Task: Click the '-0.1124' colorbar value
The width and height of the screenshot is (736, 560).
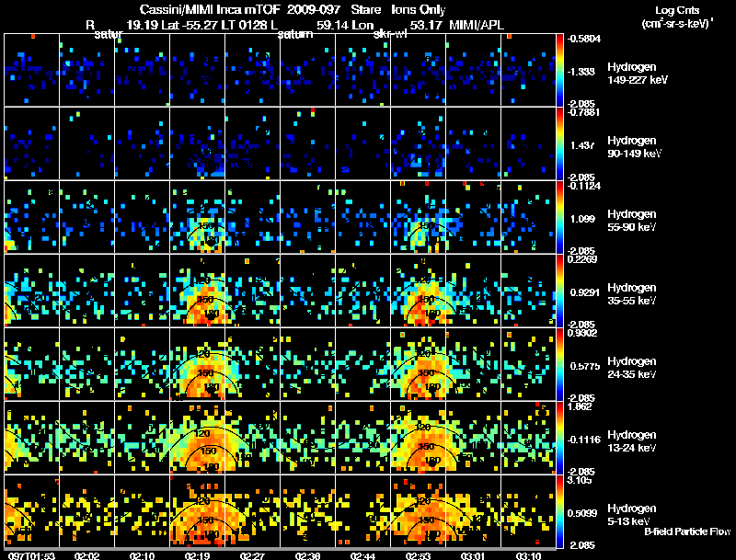Action: (x=583, y=186)
